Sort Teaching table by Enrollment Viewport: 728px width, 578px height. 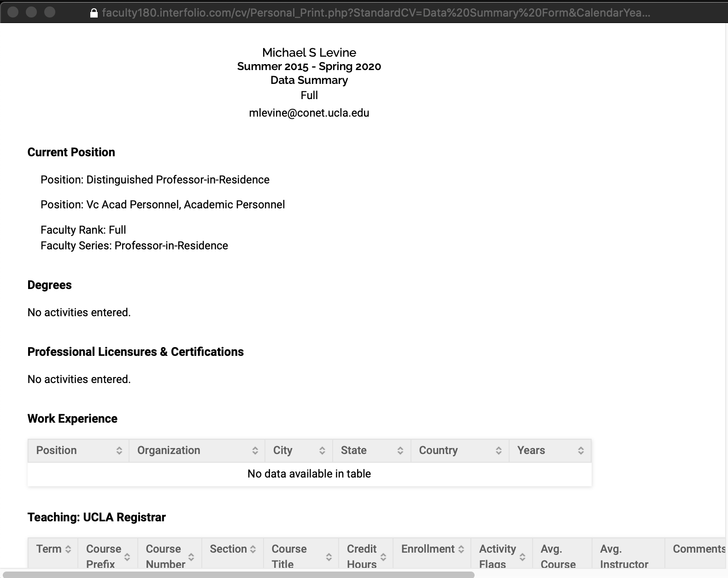432,553
